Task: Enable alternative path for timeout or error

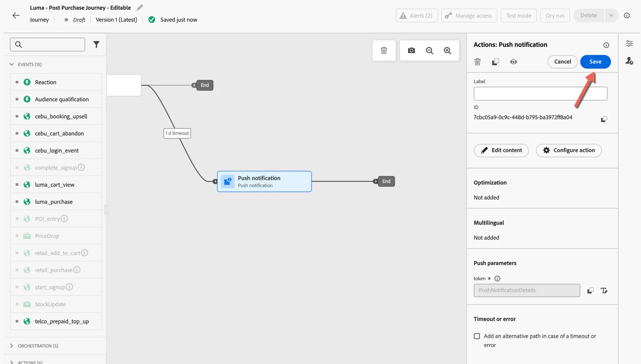Action: point(477,336)
